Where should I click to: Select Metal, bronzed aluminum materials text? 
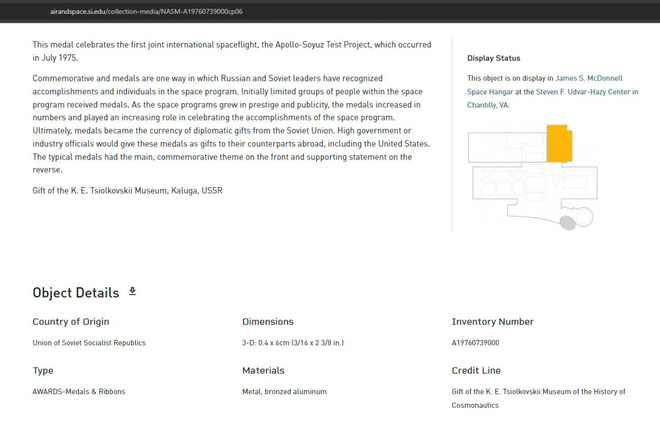pos(284,391)
